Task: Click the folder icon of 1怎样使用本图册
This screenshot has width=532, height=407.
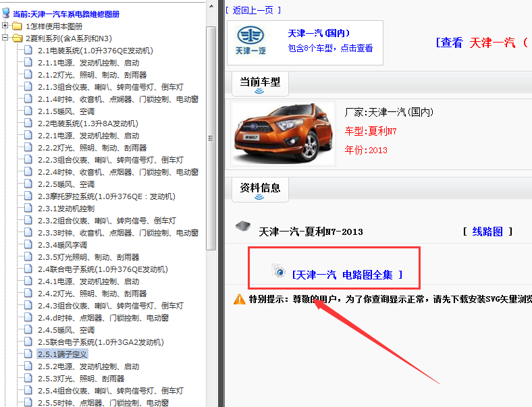Action: point(17,26)
